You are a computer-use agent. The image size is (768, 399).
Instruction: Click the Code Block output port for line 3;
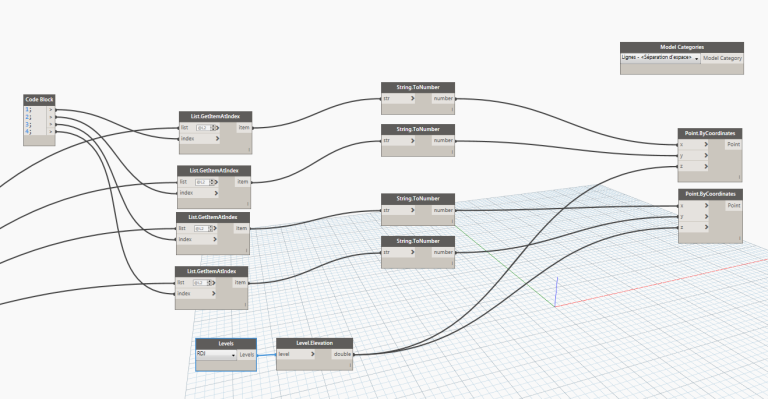[50, 124]
